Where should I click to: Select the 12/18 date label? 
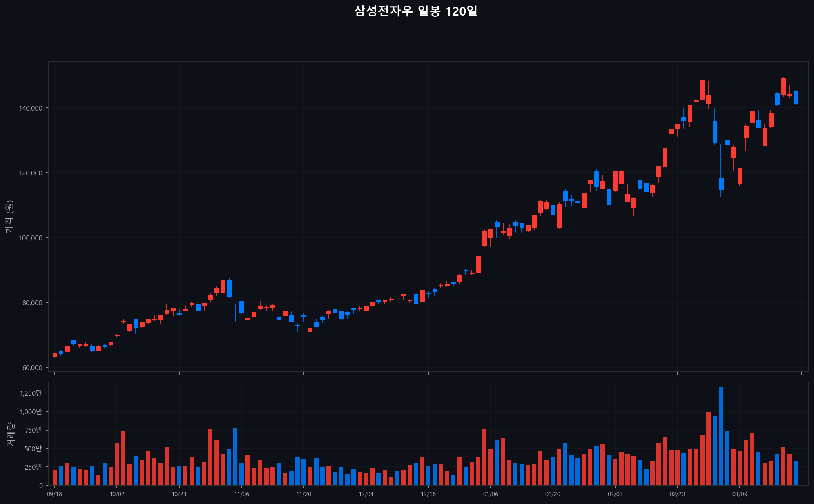(x=428, y=494)
